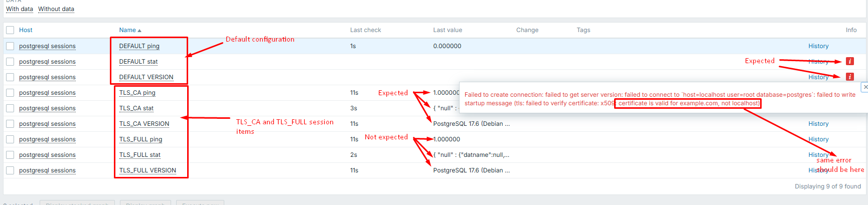Open History for TLS_FULL ping item
Viewport: 868px width, 205px height.
click(818, 139)
